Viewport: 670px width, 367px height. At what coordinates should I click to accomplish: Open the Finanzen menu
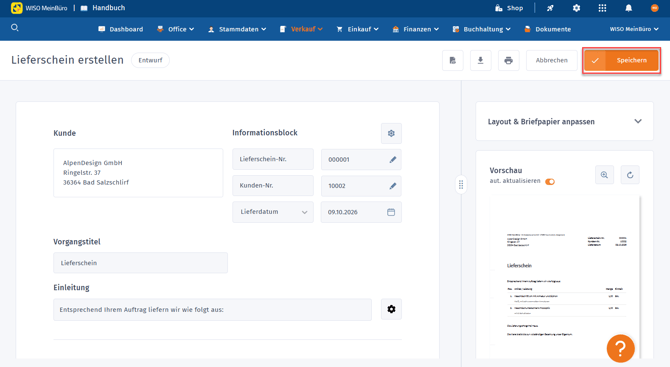[x=416, y=29]
